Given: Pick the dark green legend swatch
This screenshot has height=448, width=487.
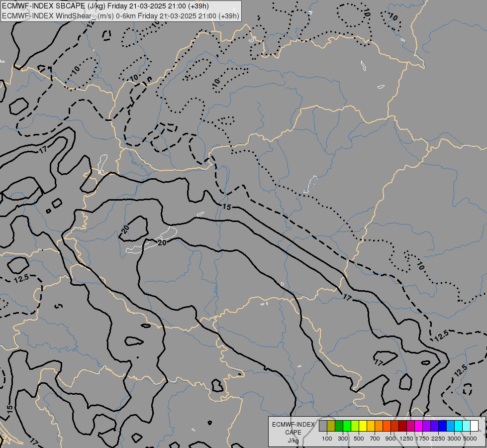Looking at the screenshot, I should point(339,426).
